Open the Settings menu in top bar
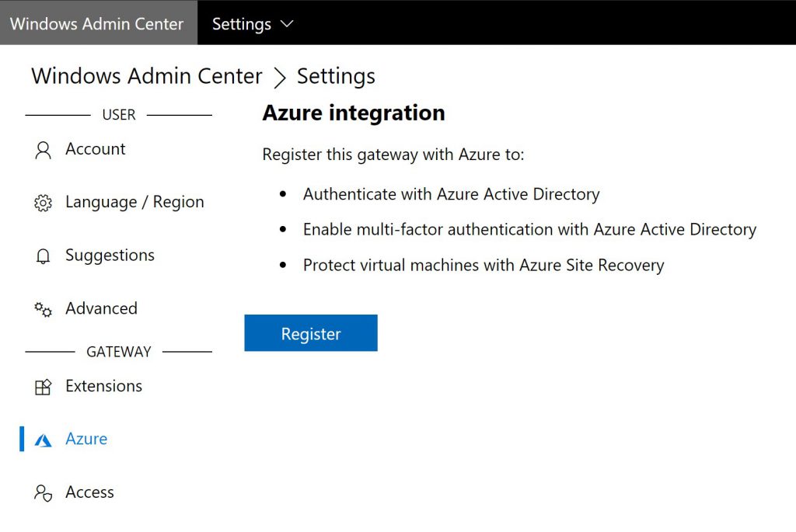The width and height of the screenshot is (796, 532). (253, 24)
